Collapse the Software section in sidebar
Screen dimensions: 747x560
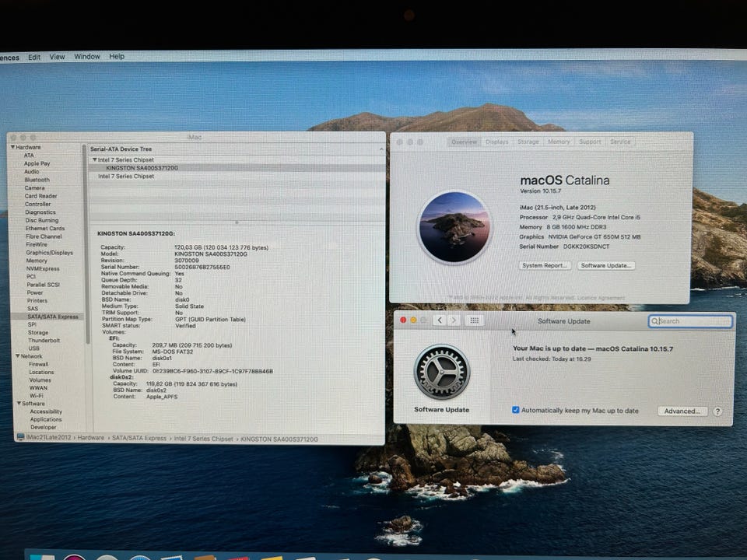[x=17, y=404]
